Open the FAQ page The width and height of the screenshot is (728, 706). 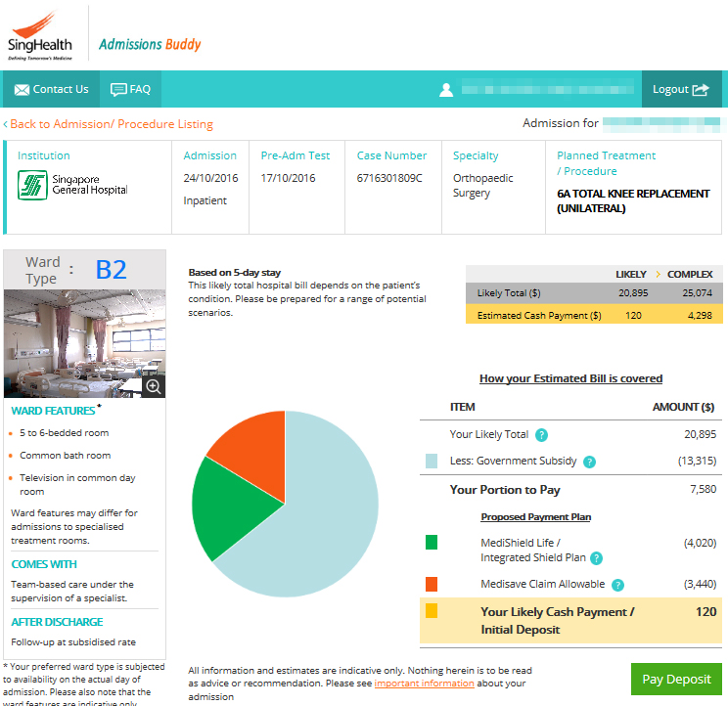(130, 89)
